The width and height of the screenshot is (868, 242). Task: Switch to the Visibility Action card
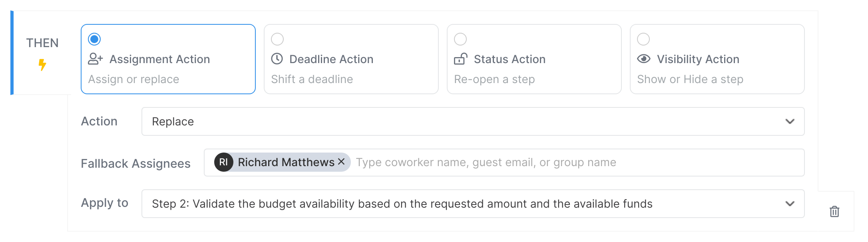coord(717,60)
